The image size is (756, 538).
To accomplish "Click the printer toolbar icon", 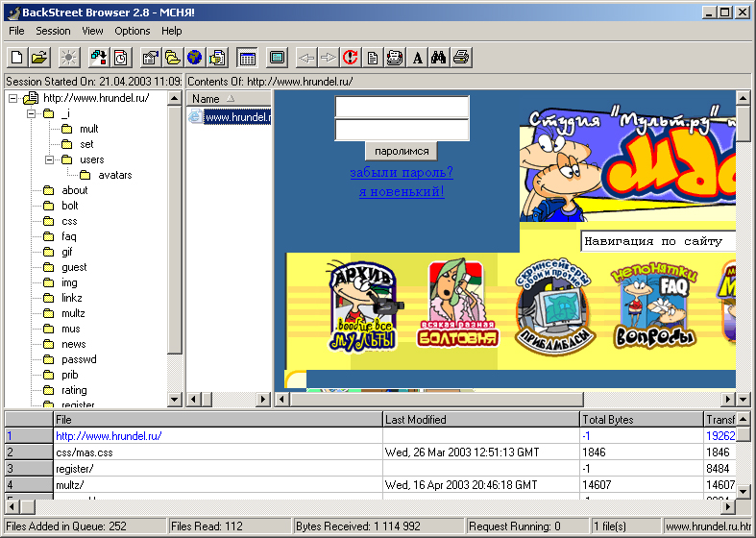I will point(461,58).
